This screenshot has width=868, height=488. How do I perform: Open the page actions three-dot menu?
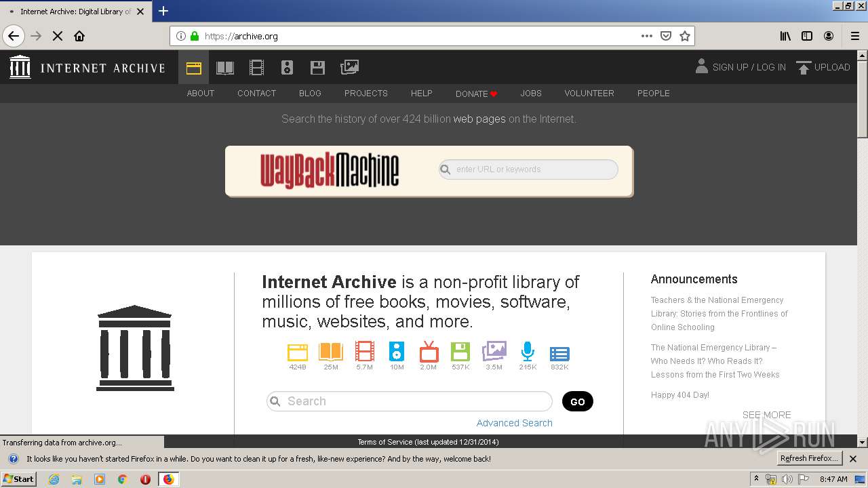[x=647, y=36]
